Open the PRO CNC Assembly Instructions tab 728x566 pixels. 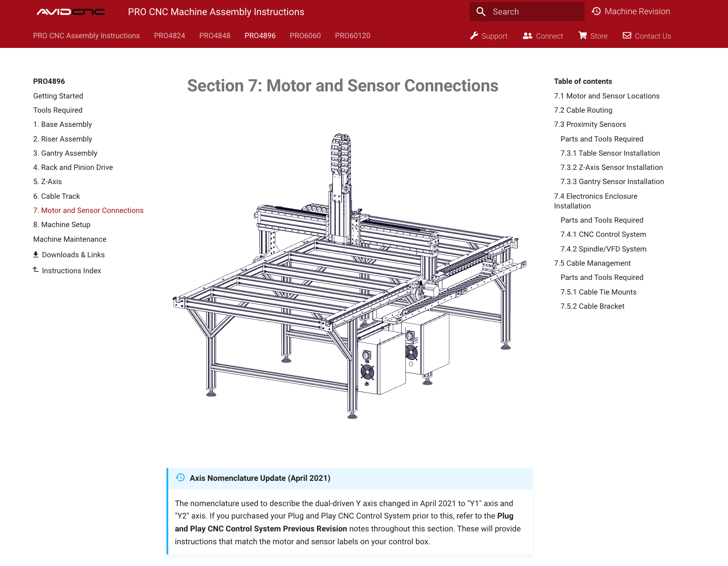click(87, 35)
